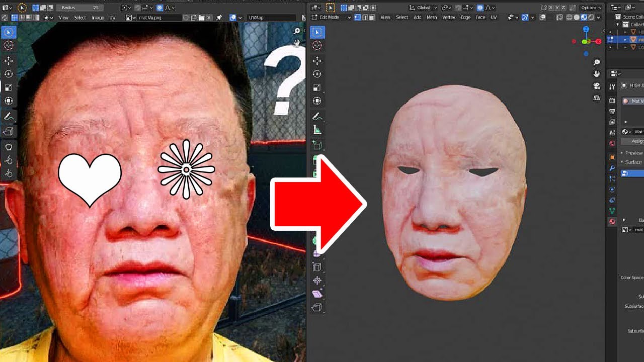Screen dimensions: 644x362
Task: Switch to vertex select mode in the 3D viewport
Action: [358, 17]
